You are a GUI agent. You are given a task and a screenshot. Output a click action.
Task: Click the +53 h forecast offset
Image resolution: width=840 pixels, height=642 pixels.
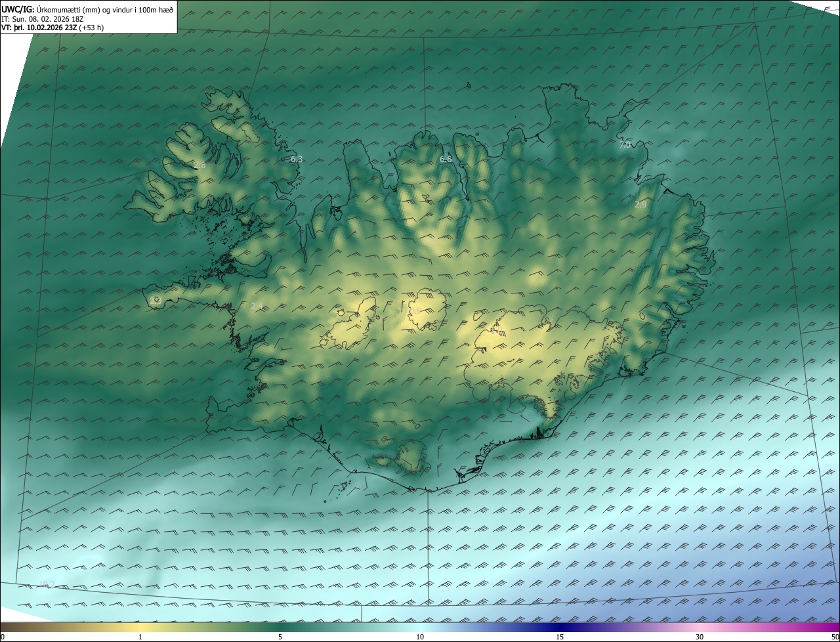[x=91, y=28]
